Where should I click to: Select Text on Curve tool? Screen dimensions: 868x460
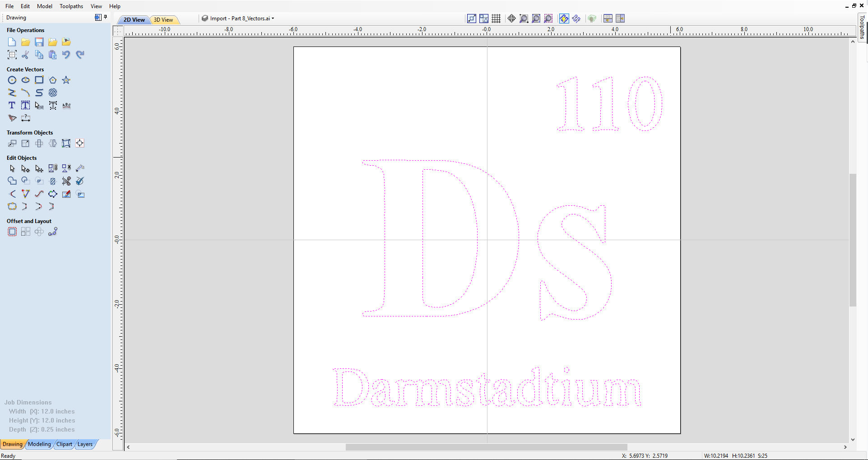[x=66, y=105]
